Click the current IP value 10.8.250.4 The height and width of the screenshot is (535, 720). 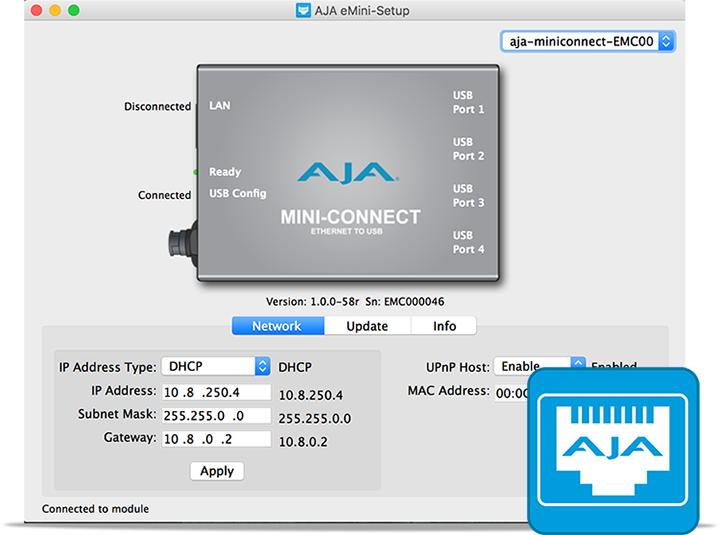pyautogui.click(x=311, y=395)
